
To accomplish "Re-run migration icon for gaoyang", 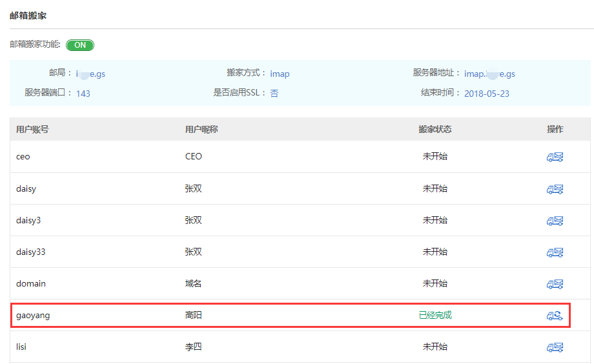I will [x=555, y=316].
